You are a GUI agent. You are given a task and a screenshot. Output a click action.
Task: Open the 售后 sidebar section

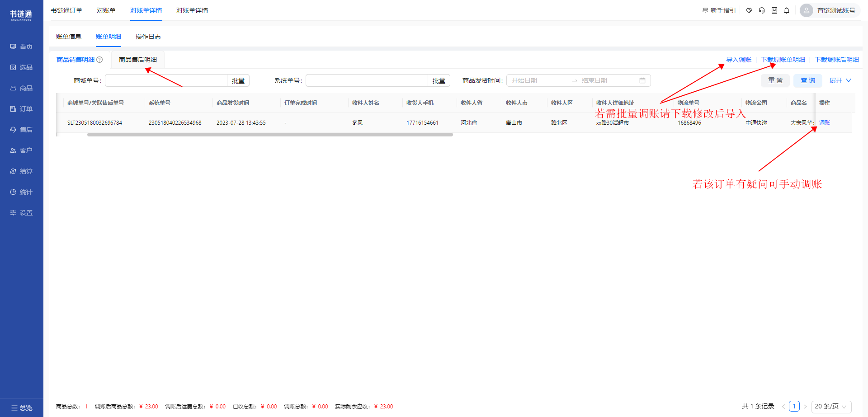tap(21, 130)
